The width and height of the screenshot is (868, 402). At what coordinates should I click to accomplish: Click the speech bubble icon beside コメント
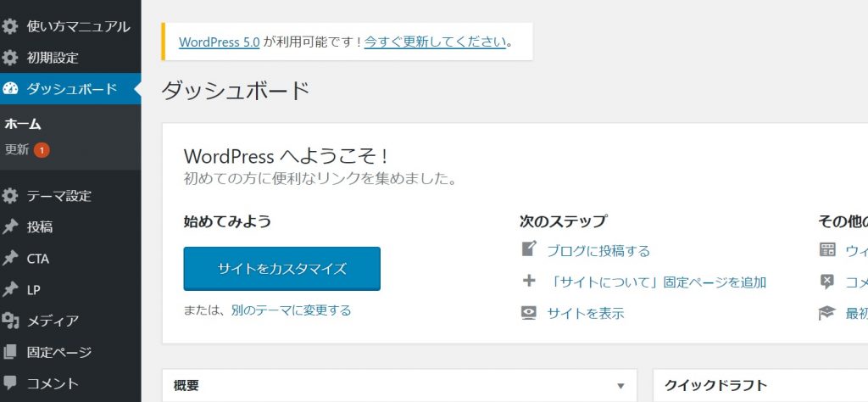click(x=10, y=382)
